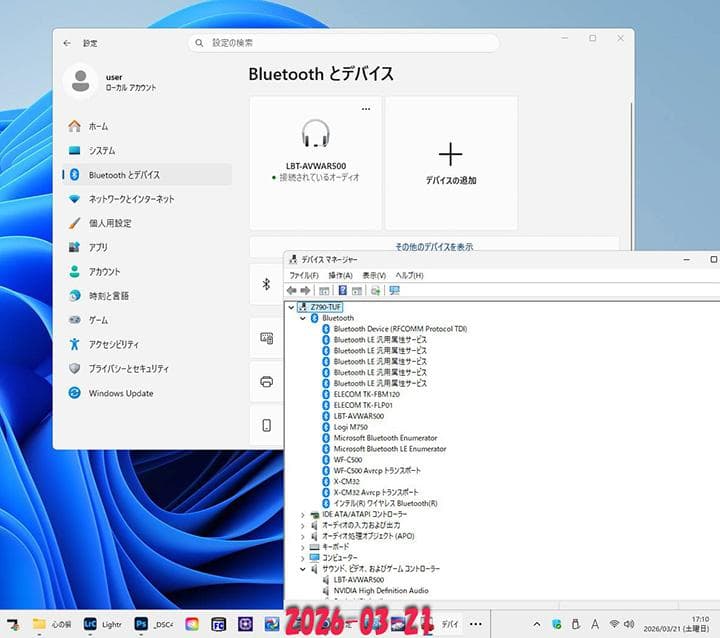Collapse the サウンド、ビデオ、およびゲーム コントローラー node
The image size is (720, 638).
coord(303,569)
